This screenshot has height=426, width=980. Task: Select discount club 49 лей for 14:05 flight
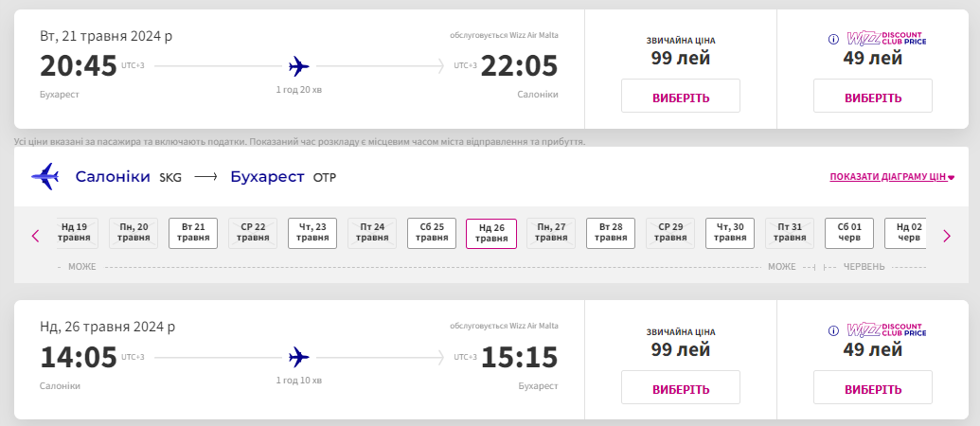pyautogui.click(x=872, y=388)
